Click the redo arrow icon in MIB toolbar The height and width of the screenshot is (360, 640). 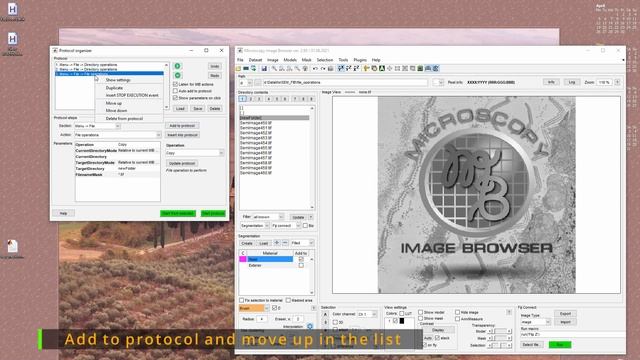tap(322, 69)
